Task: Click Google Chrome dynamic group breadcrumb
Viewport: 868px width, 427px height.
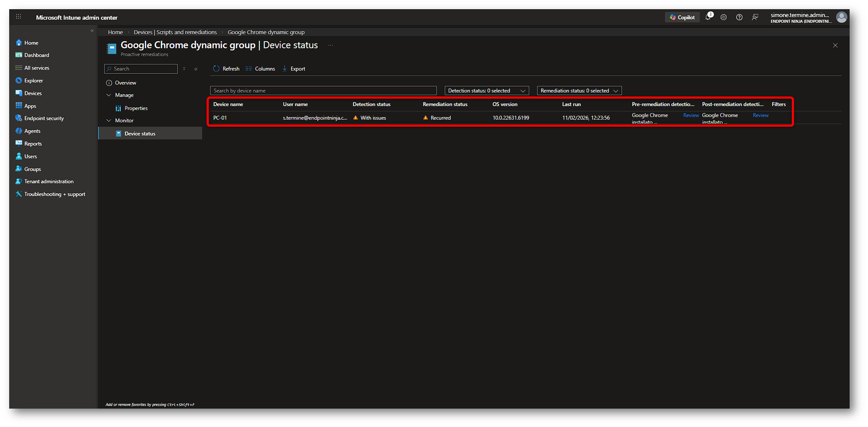Action: coord(266,32)
